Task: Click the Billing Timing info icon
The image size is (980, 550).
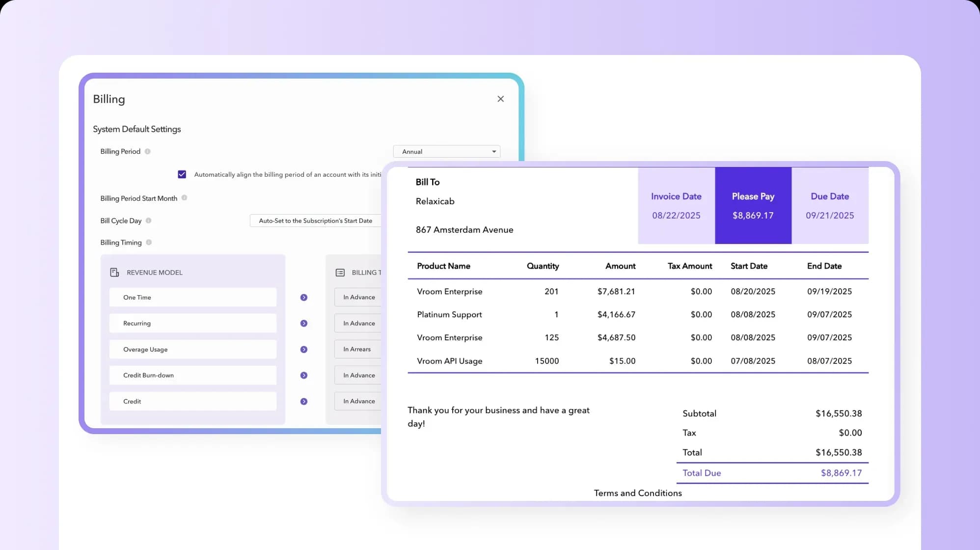Action: pos(149,242)
